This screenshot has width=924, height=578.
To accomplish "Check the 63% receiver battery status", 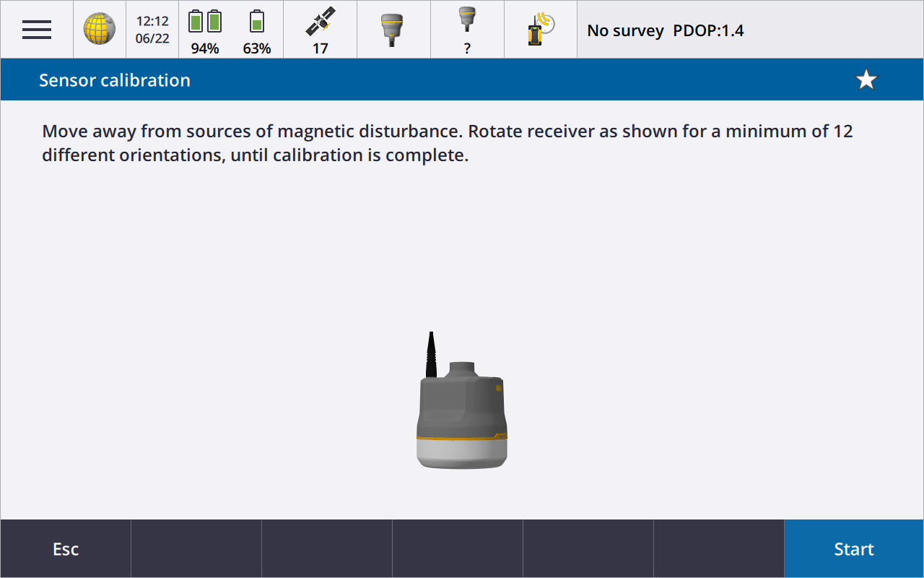I will click(x=257, y=30).
